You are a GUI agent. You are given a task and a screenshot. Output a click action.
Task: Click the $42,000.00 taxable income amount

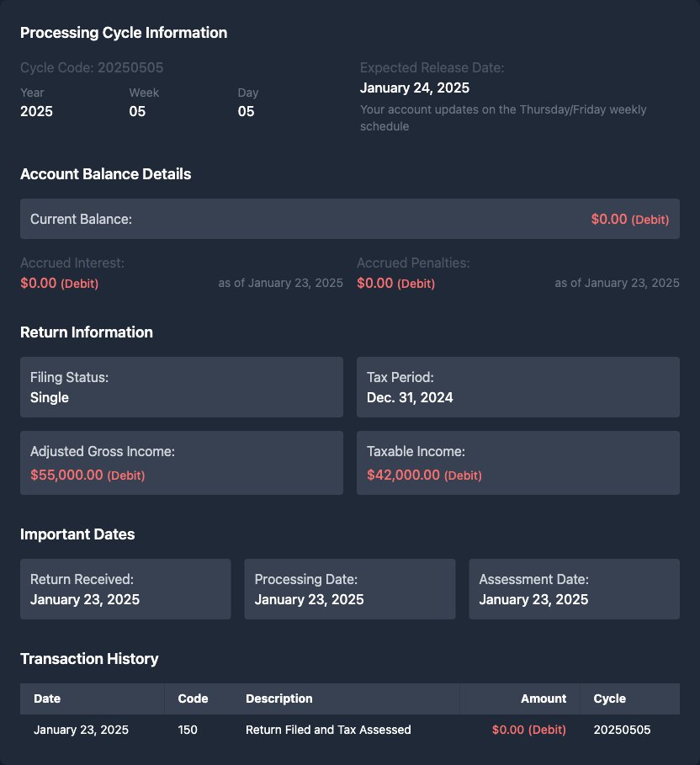[x=424, y=475]
